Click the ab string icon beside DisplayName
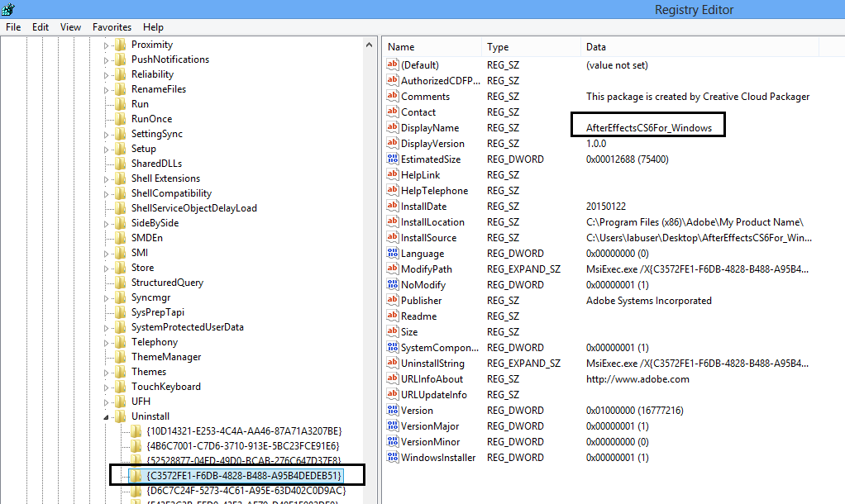The height and width of the screenshot is (504, 845). pos(393,127)
